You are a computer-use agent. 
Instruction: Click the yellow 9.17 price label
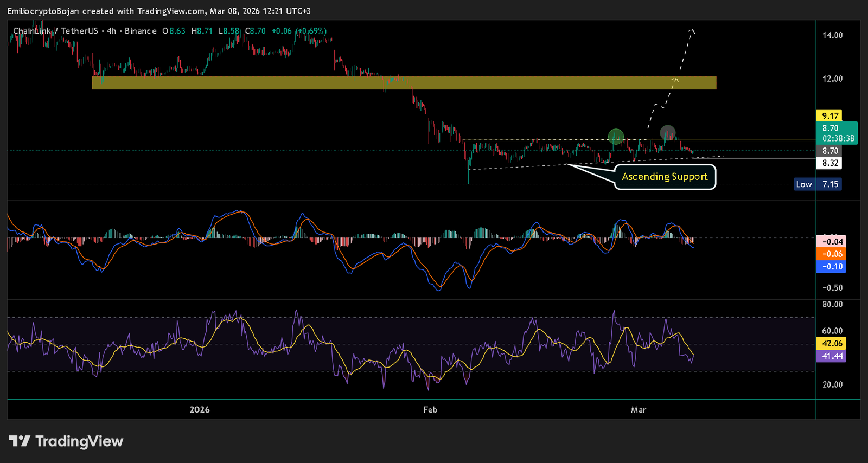[x=829, y=115]
